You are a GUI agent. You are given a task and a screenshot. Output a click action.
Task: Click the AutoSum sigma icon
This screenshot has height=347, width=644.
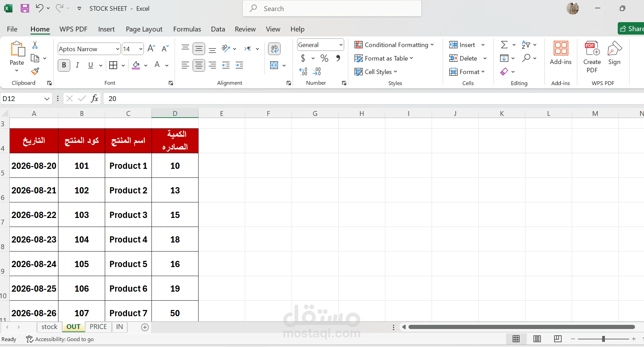coord(504,45)
